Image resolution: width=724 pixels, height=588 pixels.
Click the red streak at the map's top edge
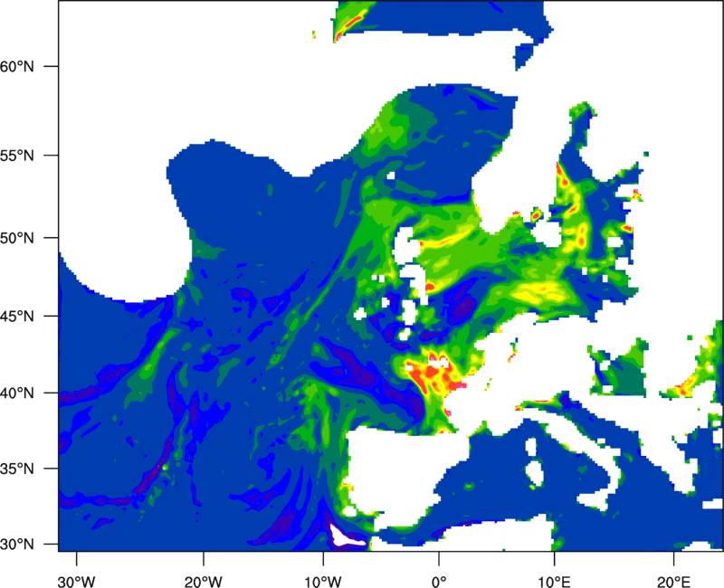[348, 22]
